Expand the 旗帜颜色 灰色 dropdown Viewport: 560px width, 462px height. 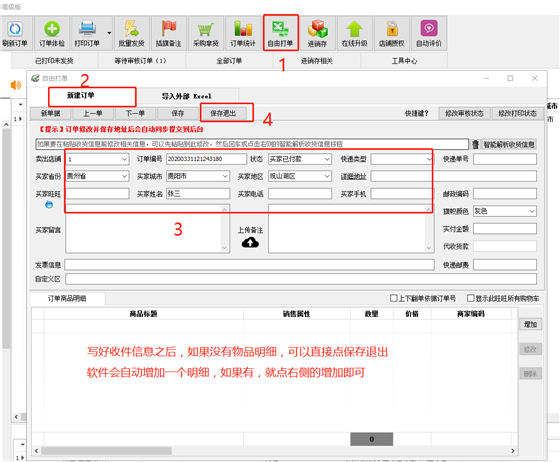pyautogui.click(x=532, y=211)
